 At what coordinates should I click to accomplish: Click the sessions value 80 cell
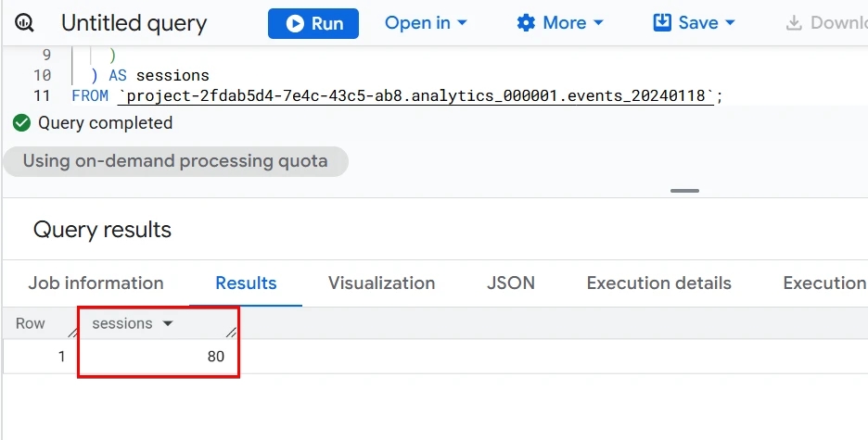click(x=159, y=357)
